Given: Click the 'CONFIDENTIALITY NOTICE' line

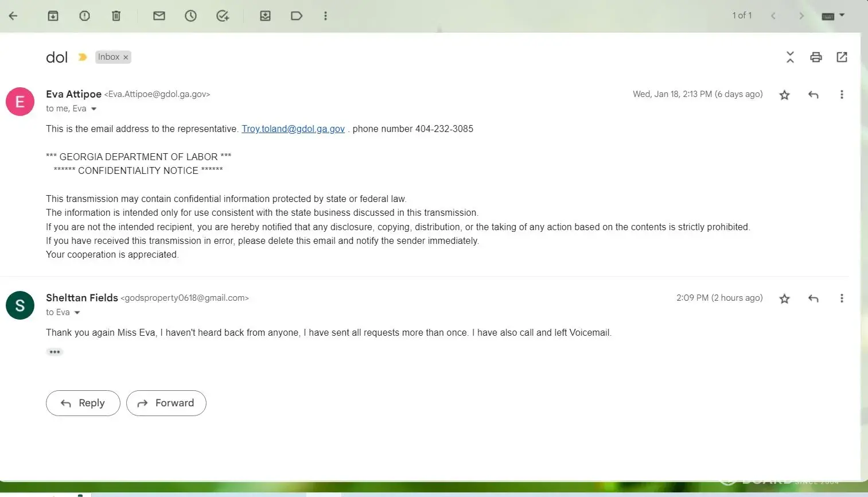Looking at the screenshot, I should pyautogui.click(x=138, y=170).
